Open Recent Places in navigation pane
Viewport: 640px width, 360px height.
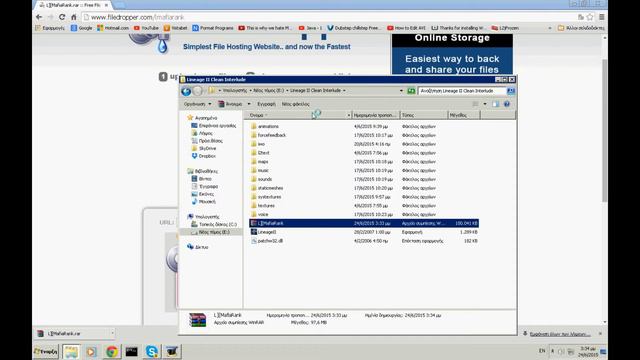210,141
